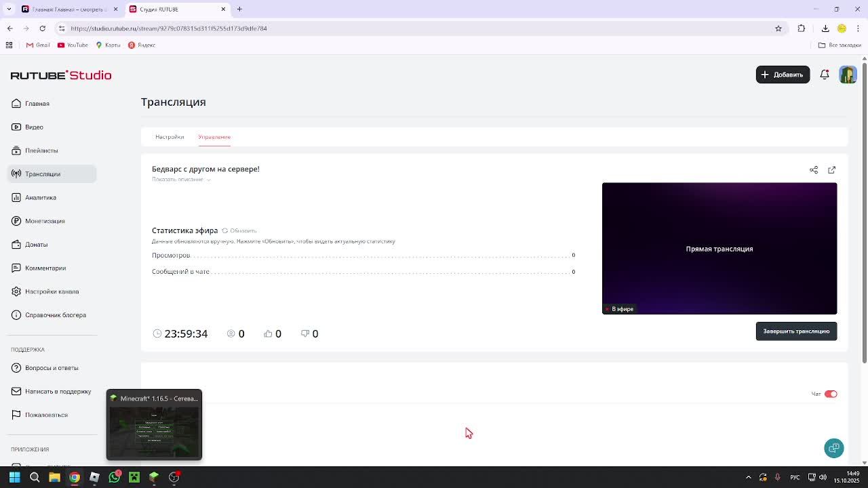Open the Карты bookmark
This screenshot has height=488, width=868.
[x=108, y=45]
